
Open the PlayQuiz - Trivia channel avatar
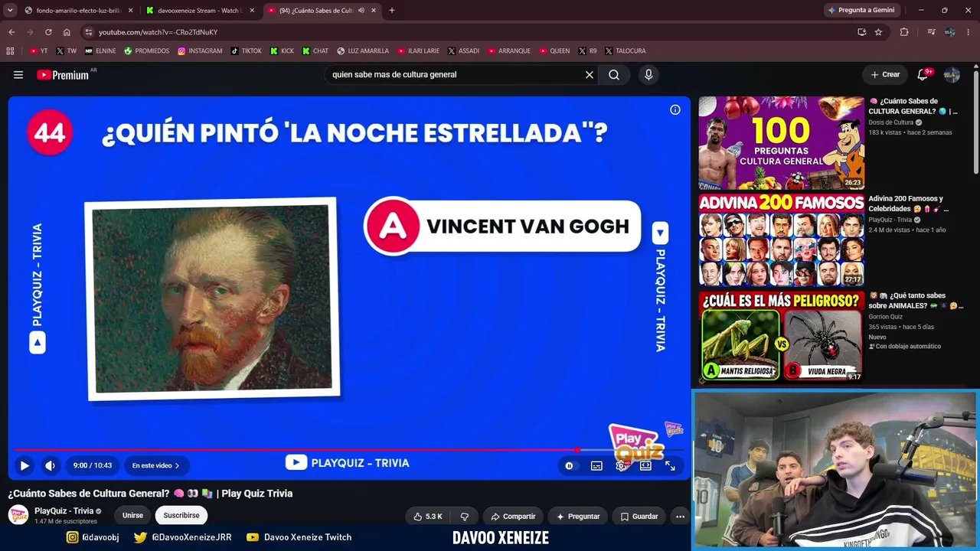(18, 515)
